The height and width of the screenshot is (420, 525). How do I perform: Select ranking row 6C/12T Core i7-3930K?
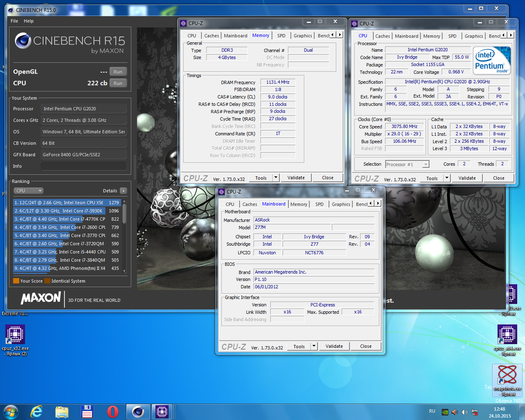click(67, 211)
